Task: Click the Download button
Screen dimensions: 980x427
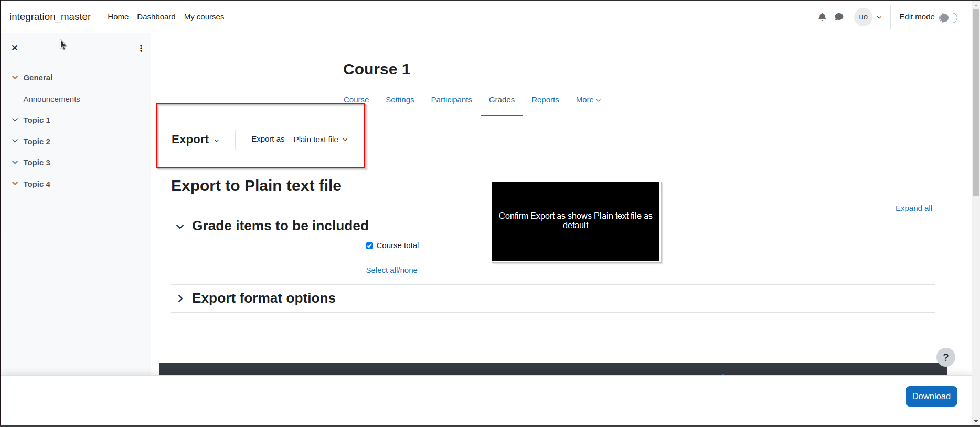Action: click(x=931, y=397)
